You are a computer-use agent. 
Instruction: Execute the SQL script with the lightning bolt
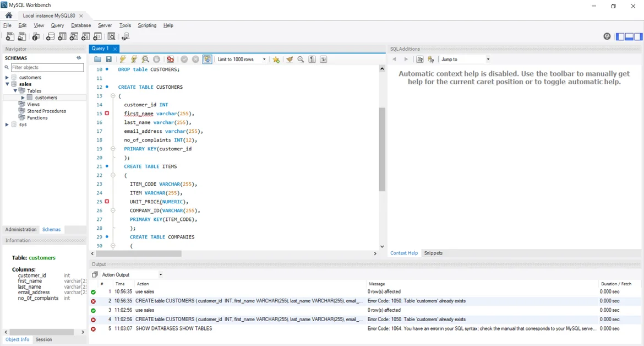(123, 60)
